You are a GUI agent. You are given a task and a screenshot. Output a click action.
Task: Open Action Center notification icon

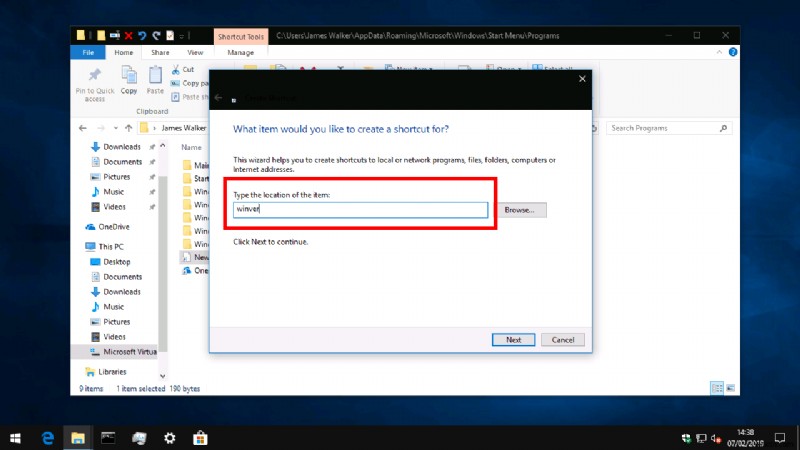(780, 438)
